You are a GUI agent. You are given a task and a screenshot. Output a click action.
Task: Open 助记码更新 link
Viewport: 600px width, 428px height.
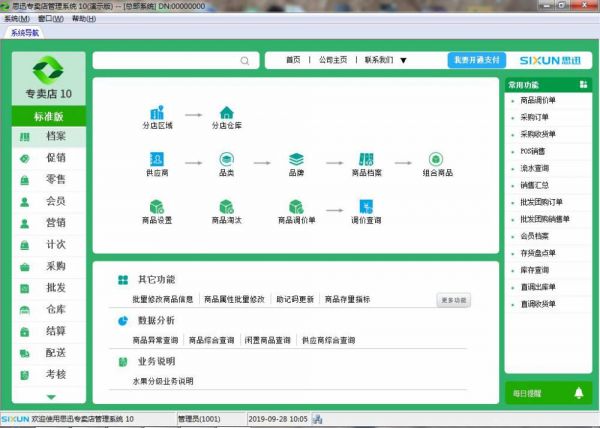coord(295,299)
